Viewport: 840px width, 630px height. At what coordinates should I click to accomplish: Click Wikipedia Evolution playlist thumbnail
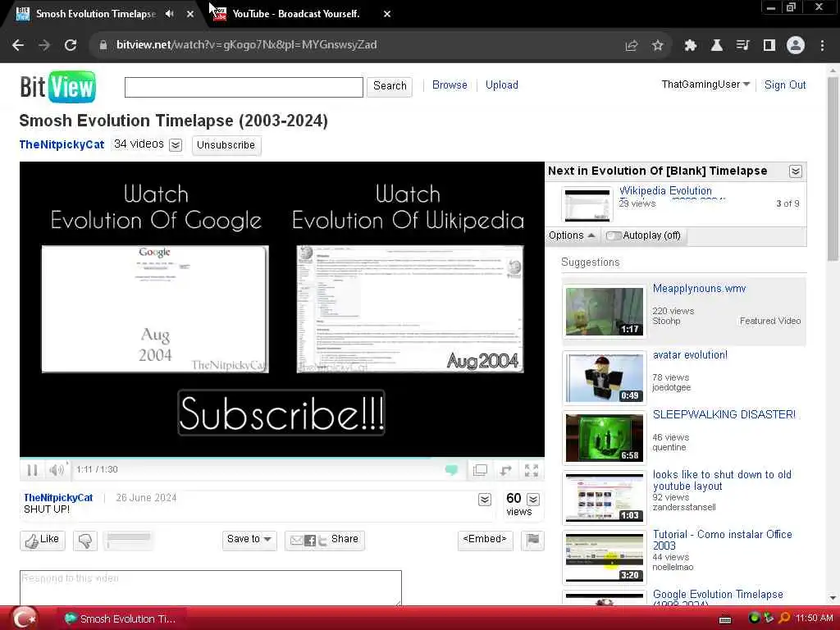pos(587,204)
